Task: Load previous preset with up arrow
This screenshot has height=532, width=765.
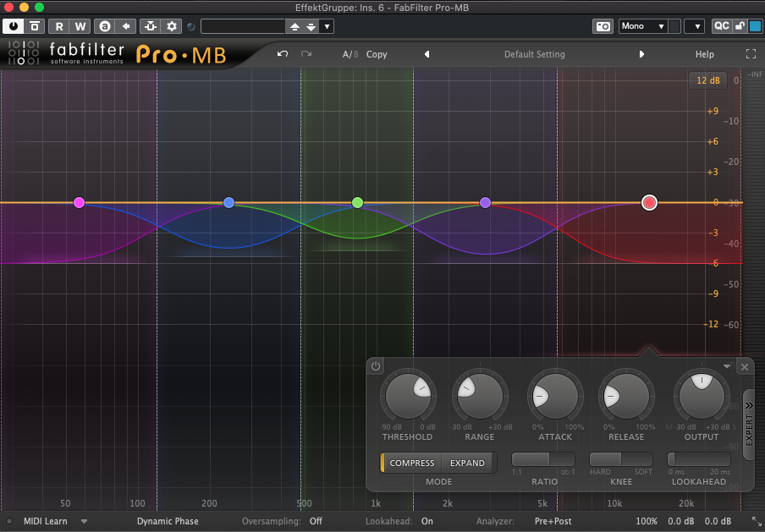Action: [294, 26]
